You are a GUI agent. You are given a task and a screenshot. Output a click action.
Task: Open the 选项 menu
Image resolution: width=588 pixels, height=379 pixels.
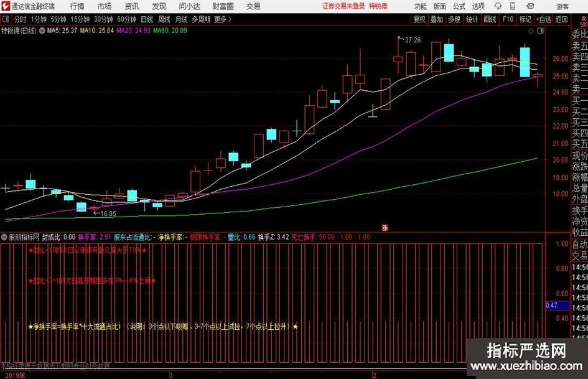[x=478, y=6]
